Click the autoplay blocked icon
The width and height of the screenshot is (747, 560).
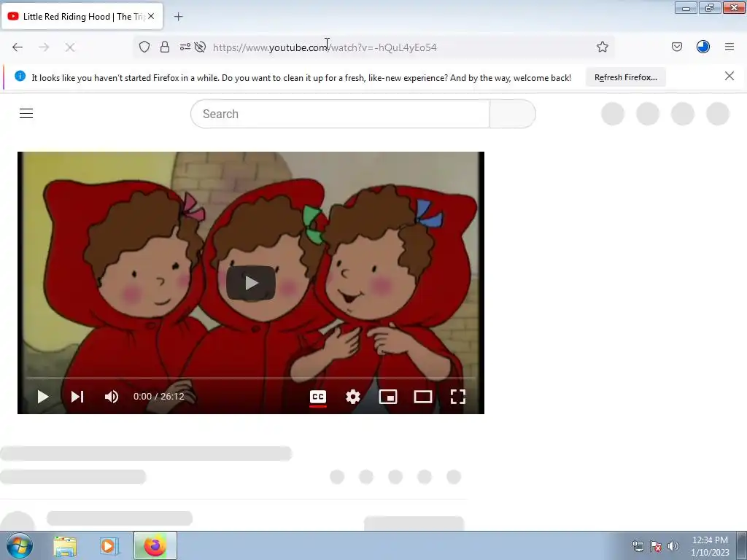pos(201,47)
